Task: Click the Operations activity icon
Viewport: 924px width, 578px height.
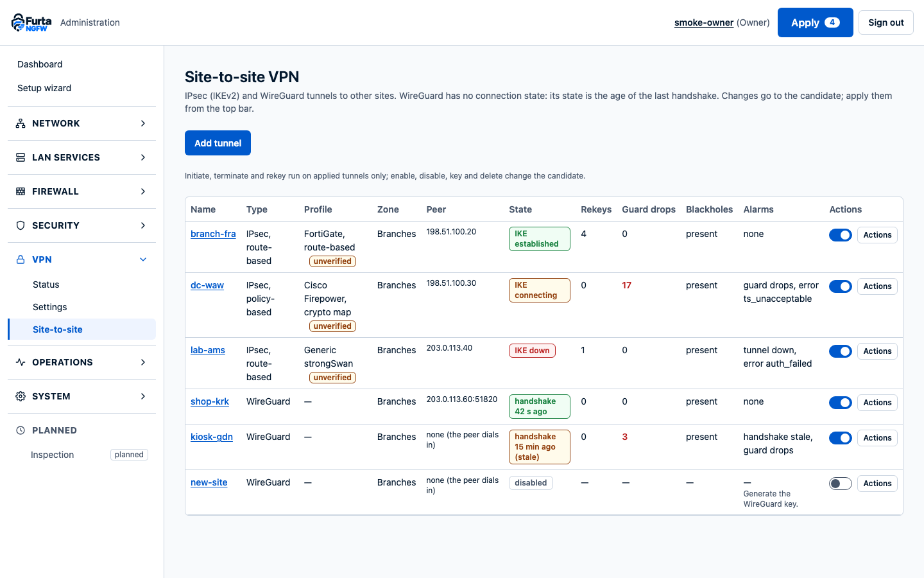Action: click(21, 362)
